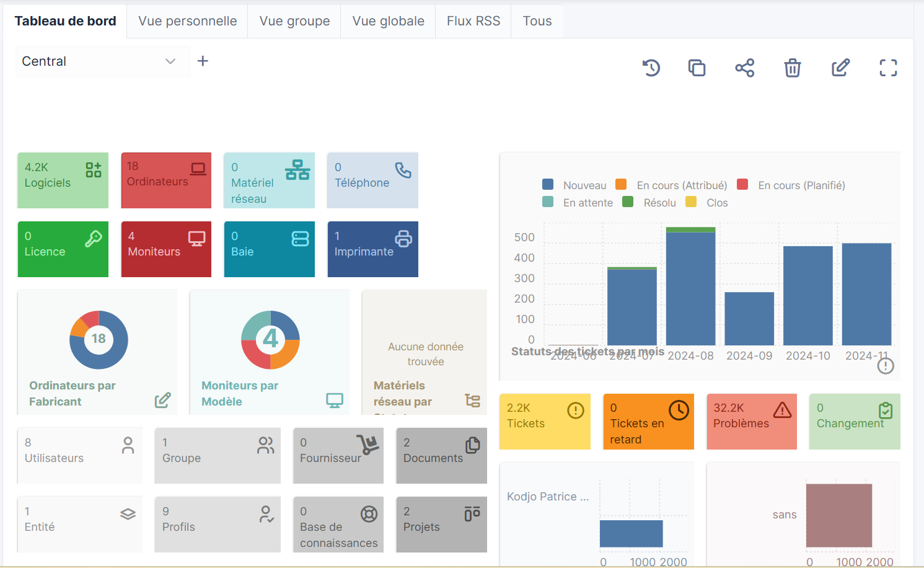This screenshot has height=568, width=924.
Task: Open the Flux RSS tab
Action: [x=473, y=21]
